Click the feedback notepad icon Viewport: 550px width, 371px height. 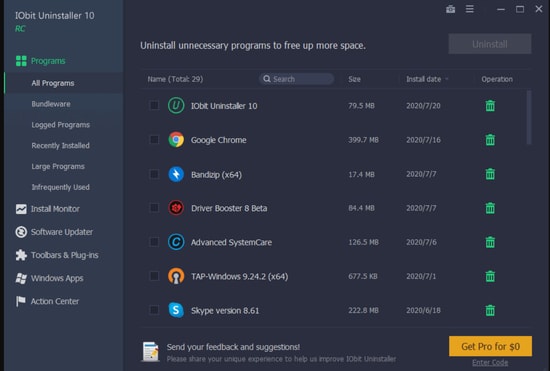(151, 351)
